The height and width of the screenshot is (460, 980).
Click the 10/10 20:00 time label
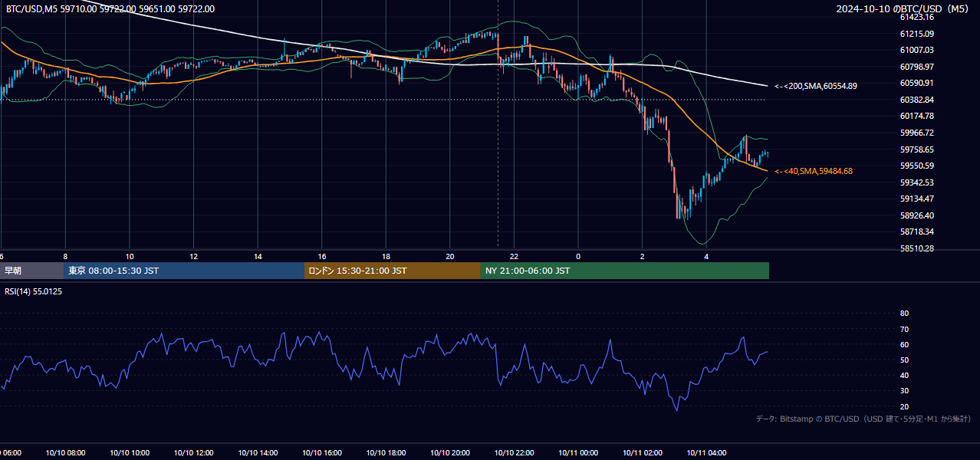(x=449, y=453)
